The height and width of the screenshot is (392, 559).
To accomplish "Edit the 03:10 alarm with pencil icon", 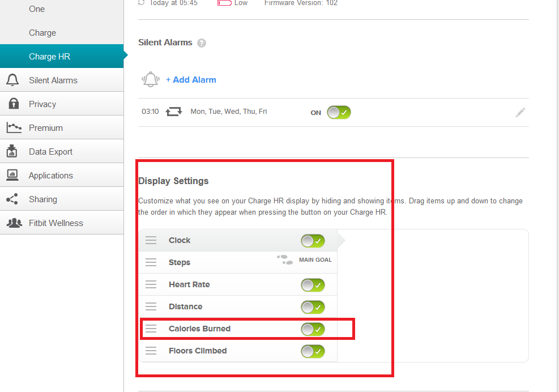I will point(520,112).
